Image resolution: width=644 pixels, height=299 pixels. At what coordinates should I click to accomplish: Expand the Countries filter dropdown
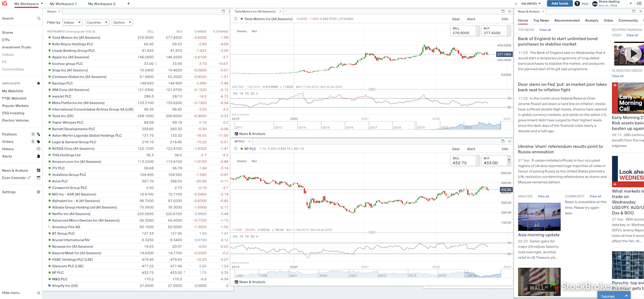(97, 23)
